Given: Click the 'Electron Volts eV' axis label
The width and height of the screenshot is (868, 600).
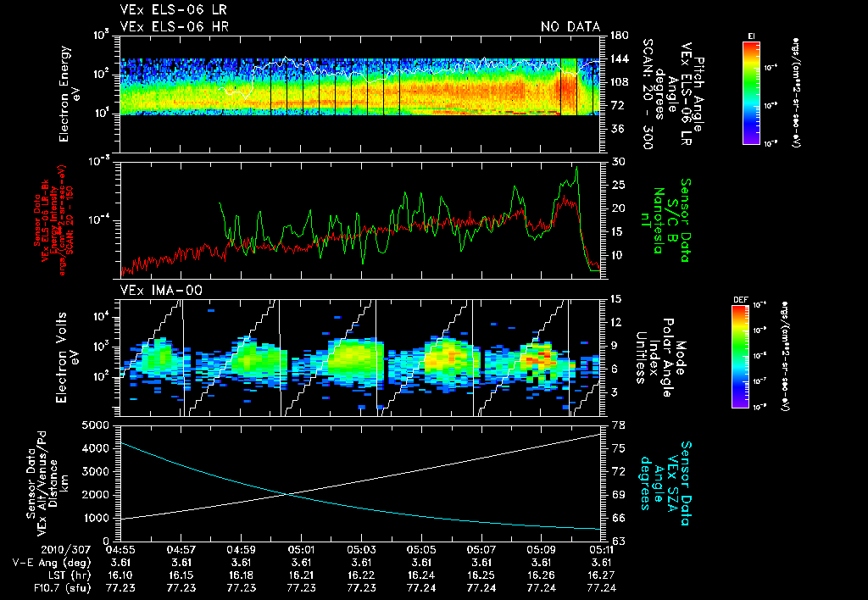Looking at the screenshot, I should click(67, 358).
